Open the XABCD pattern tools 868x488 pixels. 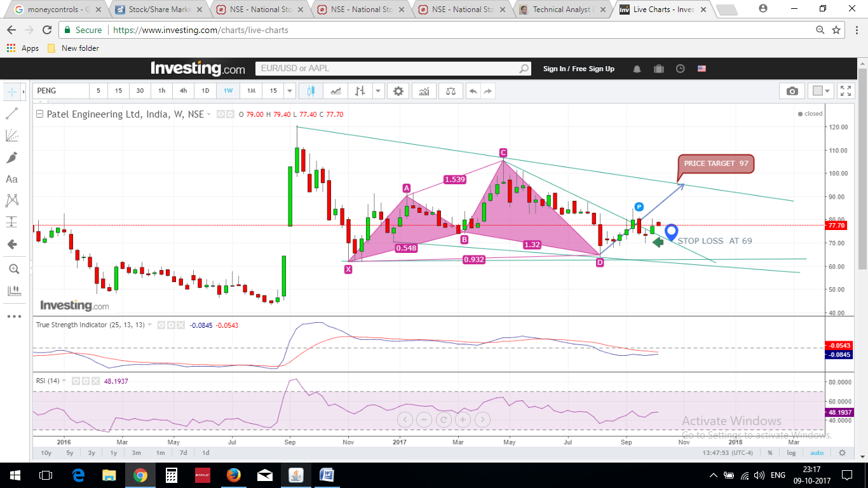click(11, 201)
